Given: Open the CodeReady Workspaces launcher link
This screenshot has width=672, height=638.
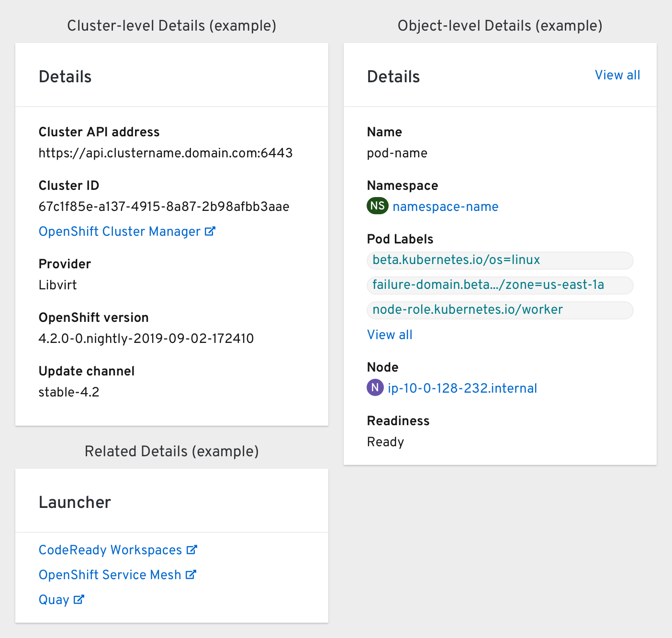Looking at the screenshot, I should [x=111, y=550].
